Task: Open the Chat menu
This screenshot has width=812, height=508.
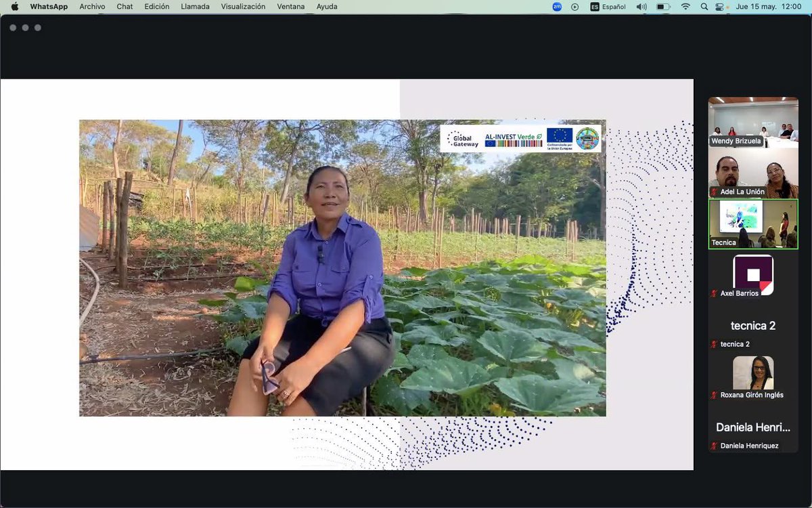Action: click(125, 7)
